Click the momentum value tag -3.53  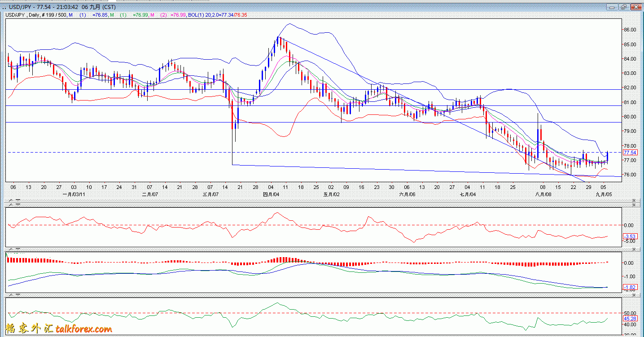click(630, 236)
